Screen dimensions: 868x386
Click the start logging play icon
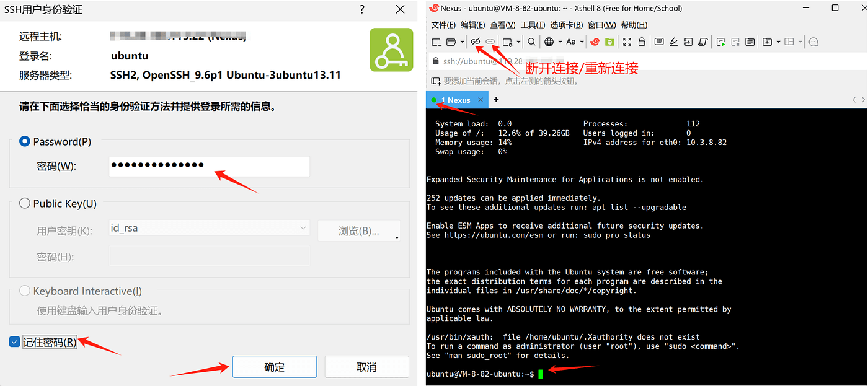[721, 42]
